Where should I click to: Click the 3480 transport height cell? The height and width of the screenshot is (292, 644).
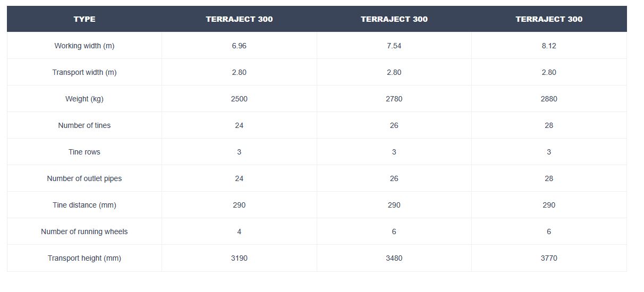click(x=394, y=258)
